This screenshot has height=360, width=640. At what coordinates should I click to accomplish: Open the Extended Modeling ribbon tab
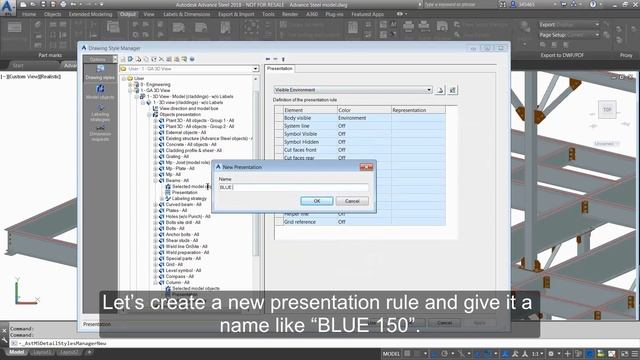point(90,14)
